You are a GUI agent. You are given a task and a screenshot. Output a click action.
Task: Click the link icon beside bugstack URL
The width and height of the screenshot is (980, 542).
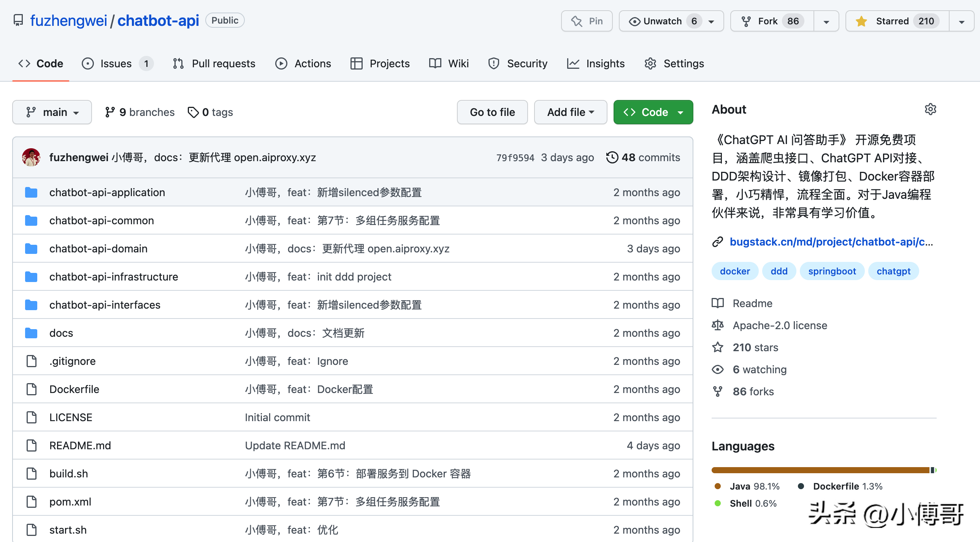point(717,242)
